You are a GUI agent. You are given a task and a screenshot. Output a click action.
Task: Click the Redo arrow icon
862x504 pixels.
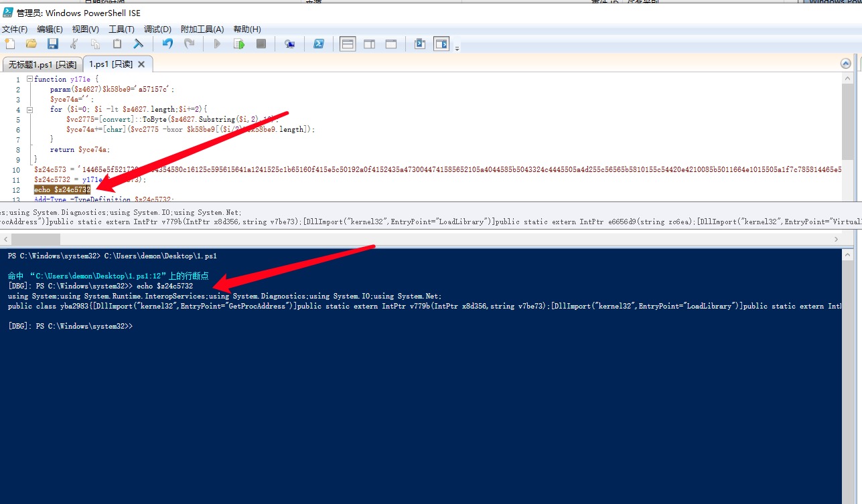tap(190, 44)
